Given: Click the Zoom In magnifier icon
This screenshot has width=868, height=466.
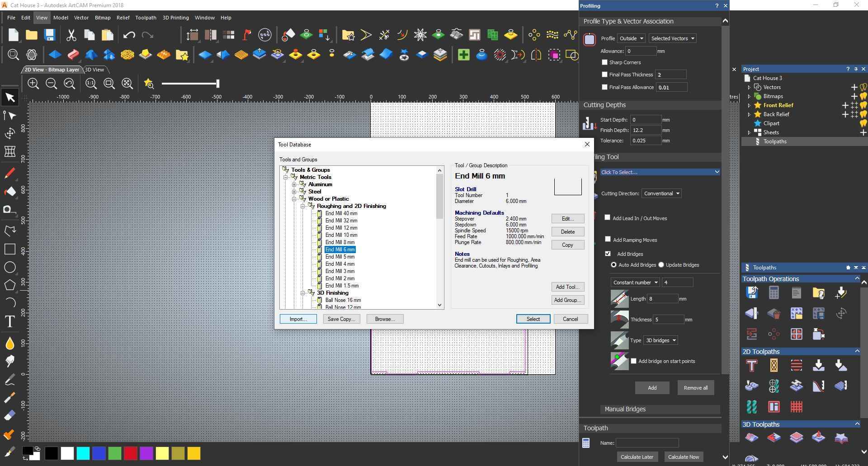Looking at the screenshot, I should (33, 83).
